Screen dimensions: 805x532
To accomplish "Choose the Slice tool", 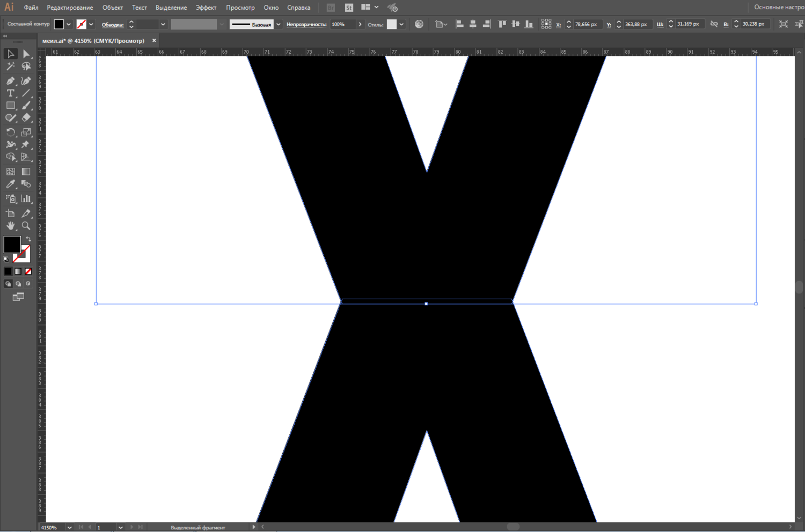I will pyautogui.click(x=26, y=213).
